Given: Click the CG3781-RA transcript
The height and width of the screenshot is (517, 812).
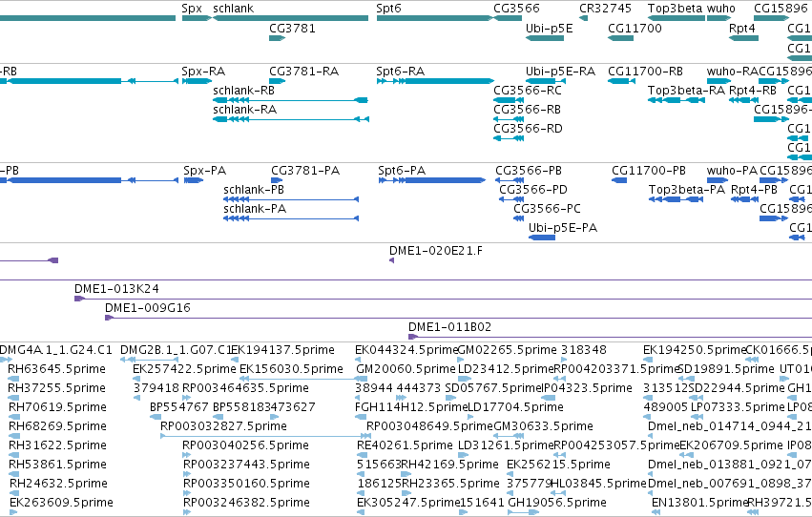Looking at the screenshot, I should pyautogui.click(x=278, y=81).
